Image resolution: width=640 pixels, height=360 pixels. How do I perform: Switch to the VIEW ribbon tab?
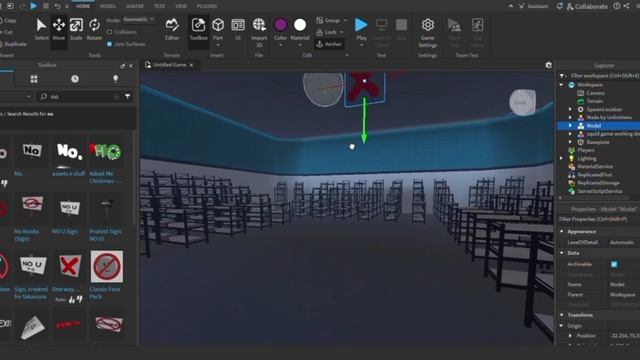tap(181, 6)
